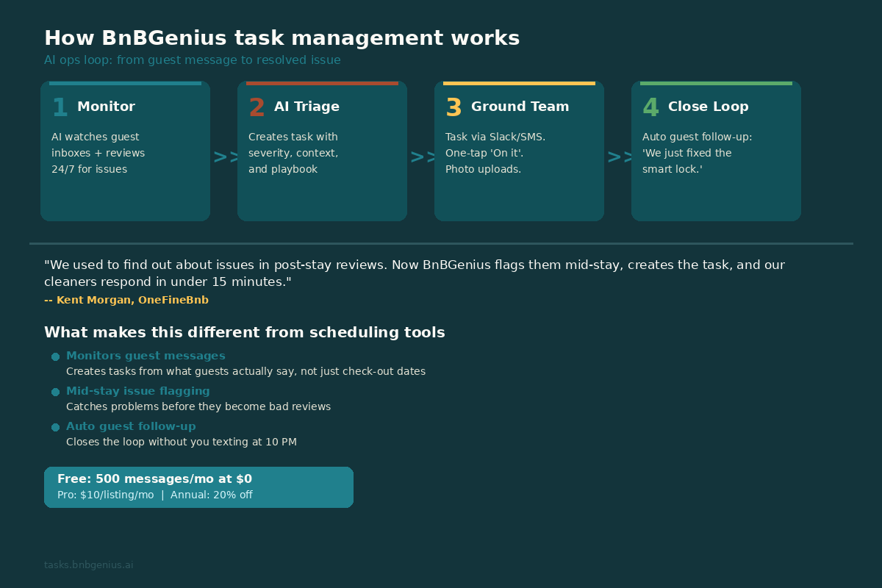Click the Kent Morgan, OneFineBnb attribution
This screenshot has height=588, width=882.
(x=126, y=300)
